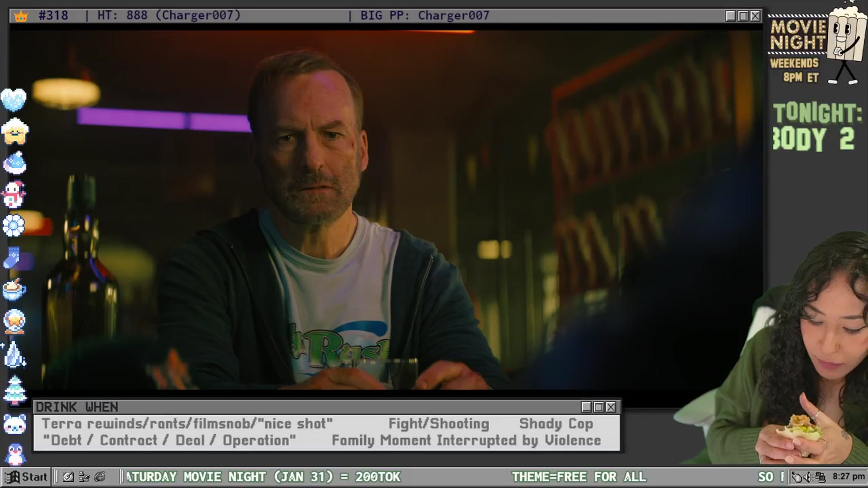
Task: Click the snow-capped yellow star icon
Action: 14,131
